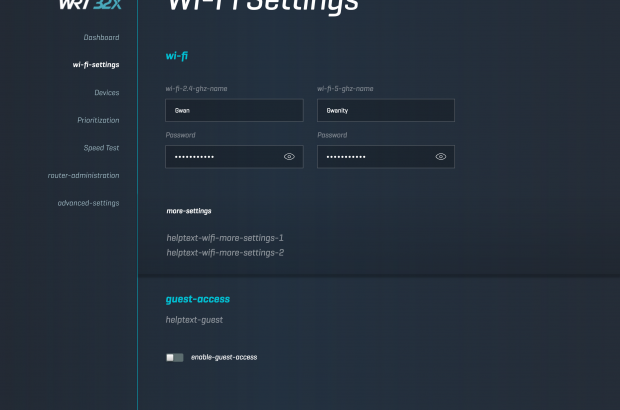The width and height of the screenshot is (620, 410).
Task: Click the WRT 32X logo
Action: point(88,5)
